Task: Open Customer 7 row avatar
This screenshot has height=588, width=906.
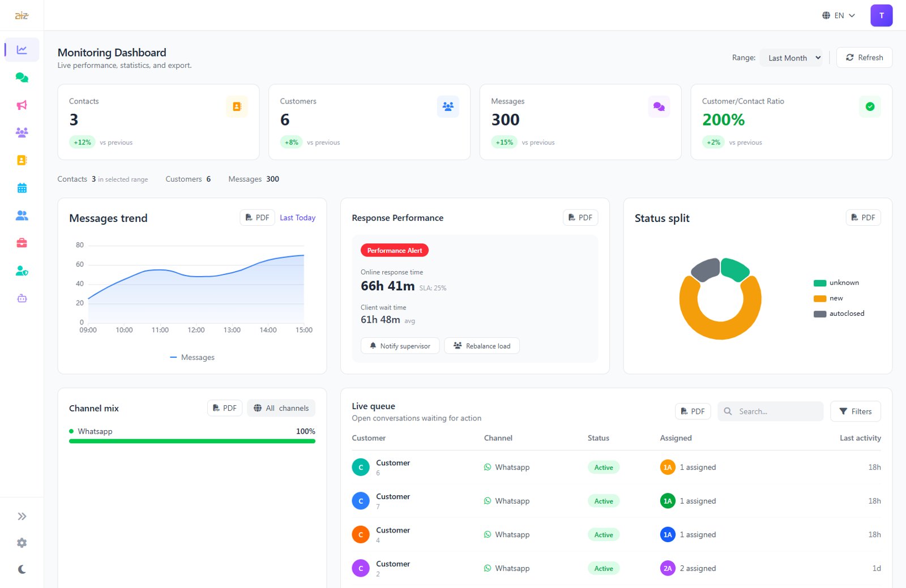Action: [x=361, y=501]
